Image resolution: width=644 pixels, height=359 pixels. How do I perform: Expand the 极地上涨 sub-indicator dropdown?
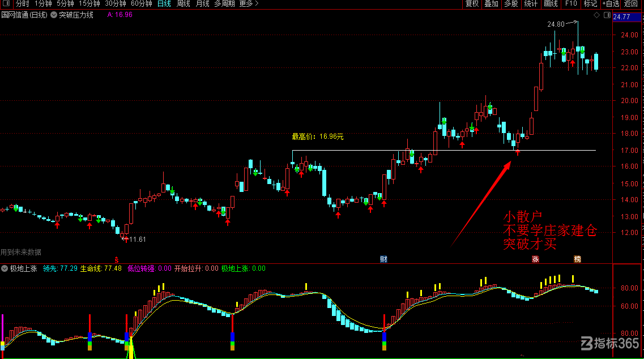coord(5,268)
